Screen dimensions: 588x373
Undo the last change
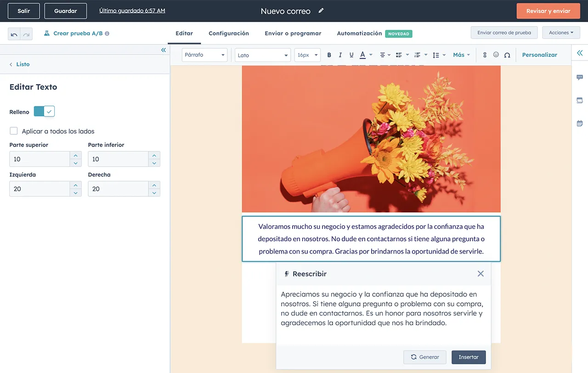pyautogui.click(x=14, y=33)
